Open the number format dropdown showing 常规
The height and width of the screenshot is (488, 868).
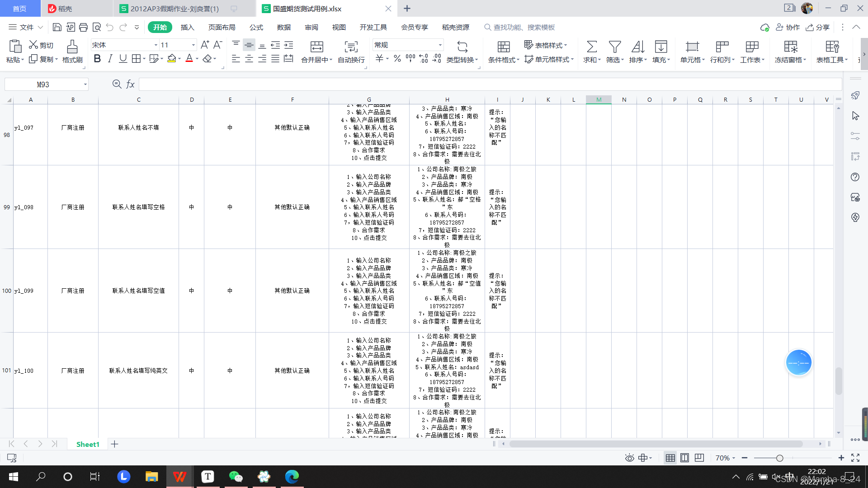tap(440, 45)
